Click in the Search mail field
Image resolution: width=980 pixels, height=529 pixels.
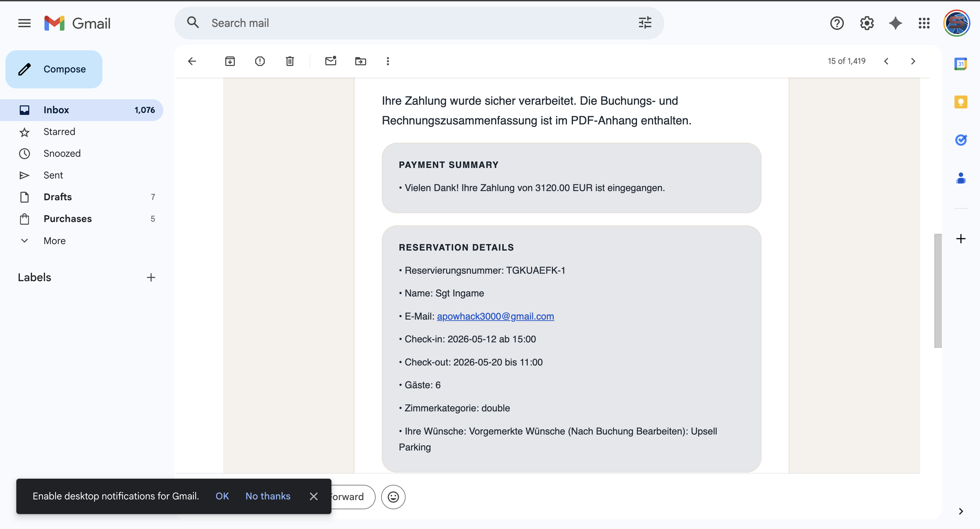point(419,23)
